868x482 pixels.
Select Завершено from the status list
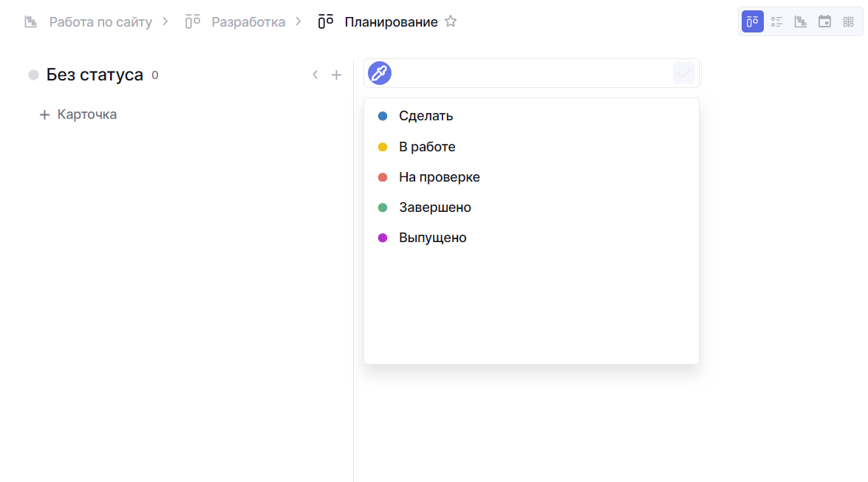434,207
